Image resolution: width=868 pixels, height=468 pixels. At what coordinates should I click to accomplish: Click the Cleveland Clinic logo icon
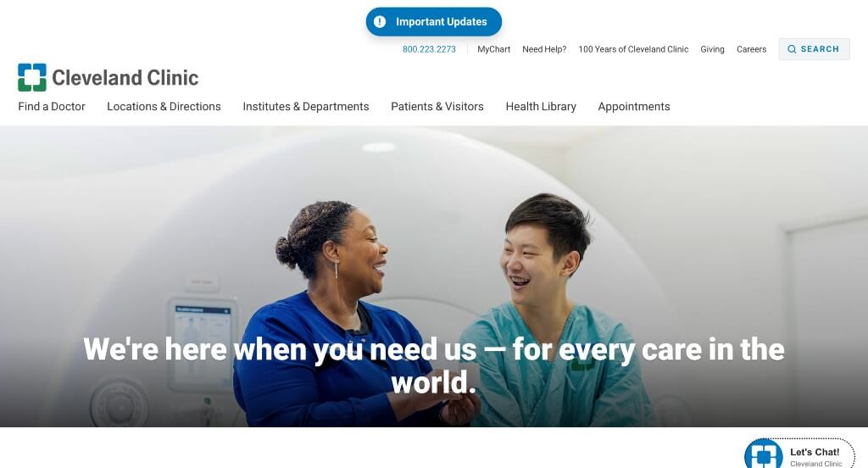click(32, 77)
